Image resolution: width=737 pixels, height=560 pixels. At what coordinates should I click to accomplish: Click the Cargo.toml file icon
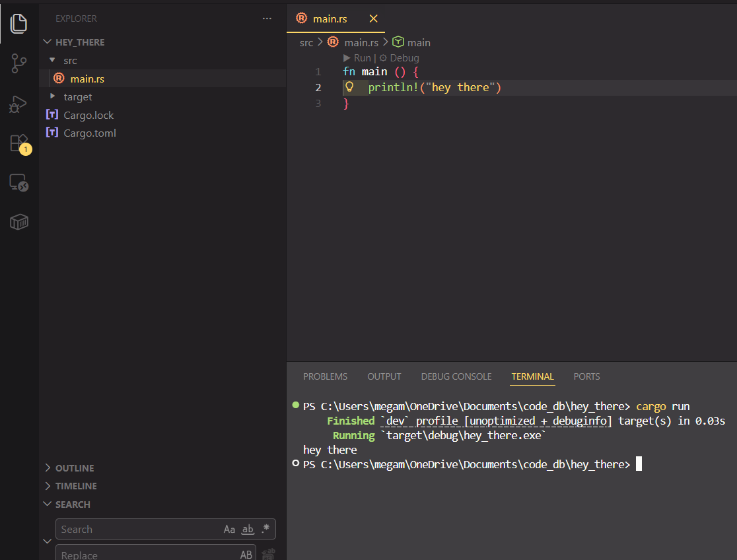click(52, 132)
